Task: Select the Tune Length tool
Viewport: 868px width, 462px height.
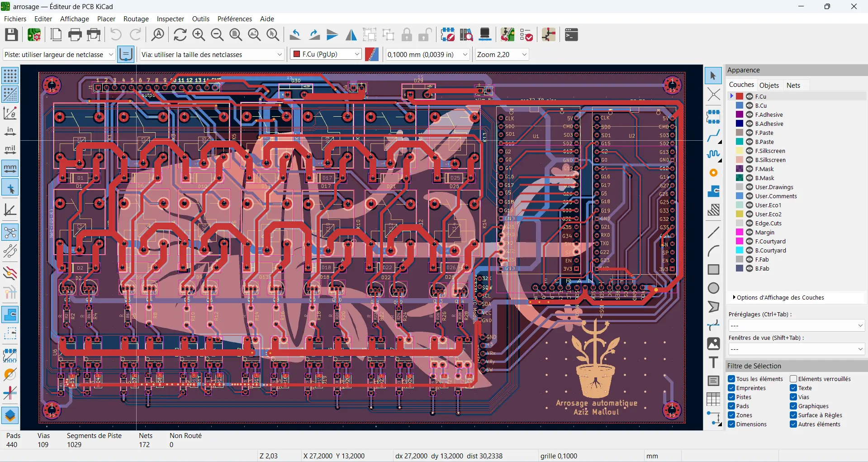Action: (714, 154)
